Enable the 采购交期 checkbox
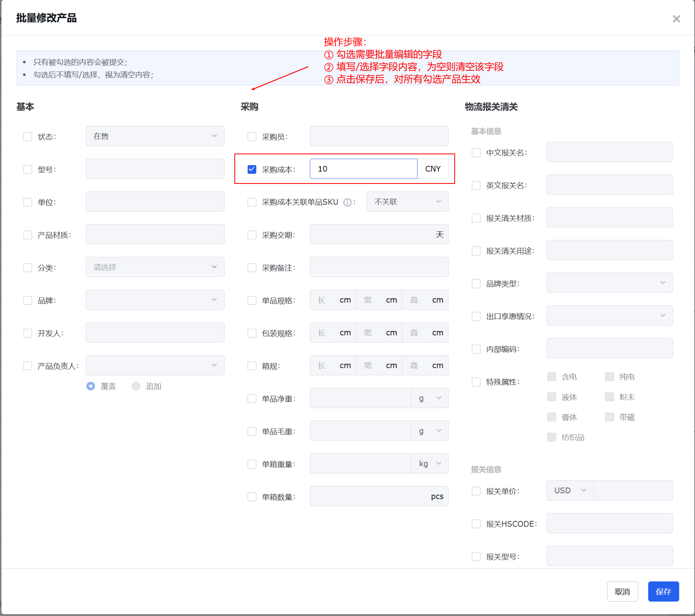Screen dimensions: 695x616 [252, 235]
